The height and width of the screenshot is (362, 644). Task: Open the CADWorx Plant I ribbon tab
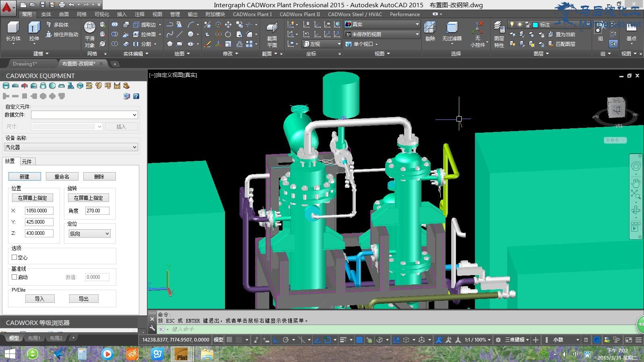252,14
